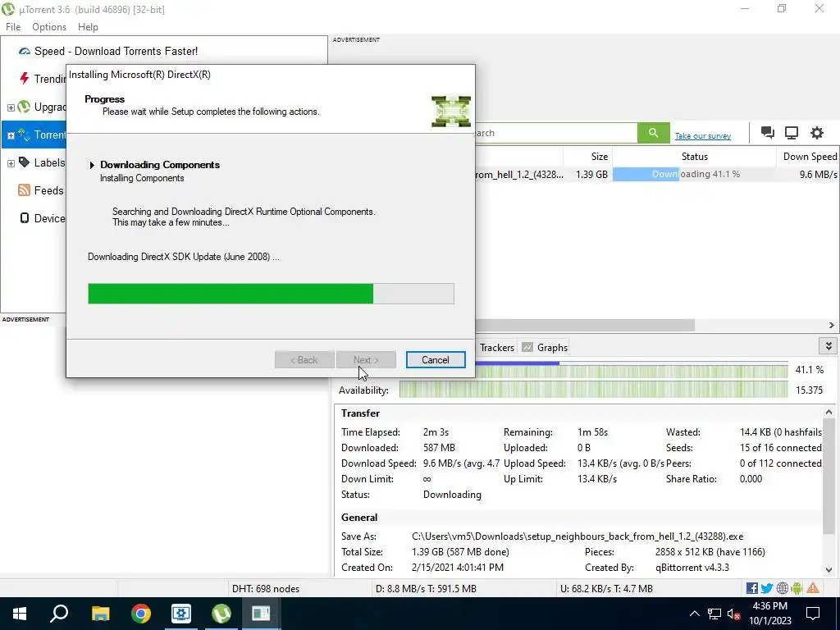The height and width of the screenshot is (630, 840).
Task: Expand the Upgrade tree node
Action: point(11,107)
